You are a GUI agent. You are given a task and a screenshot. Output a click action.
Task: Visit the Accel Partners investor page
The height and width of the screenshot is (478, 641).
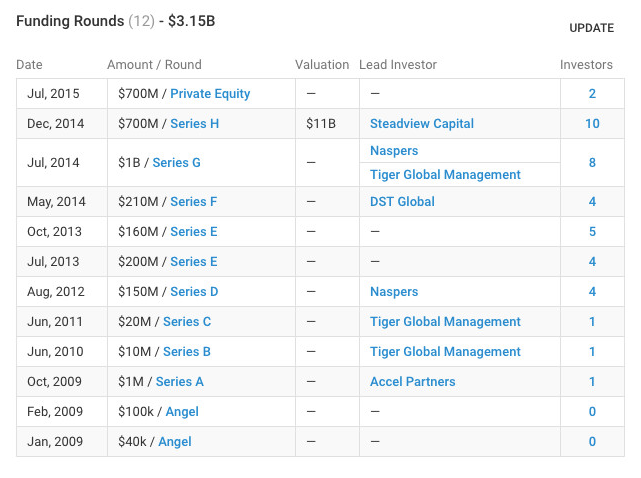click(412, 382)
